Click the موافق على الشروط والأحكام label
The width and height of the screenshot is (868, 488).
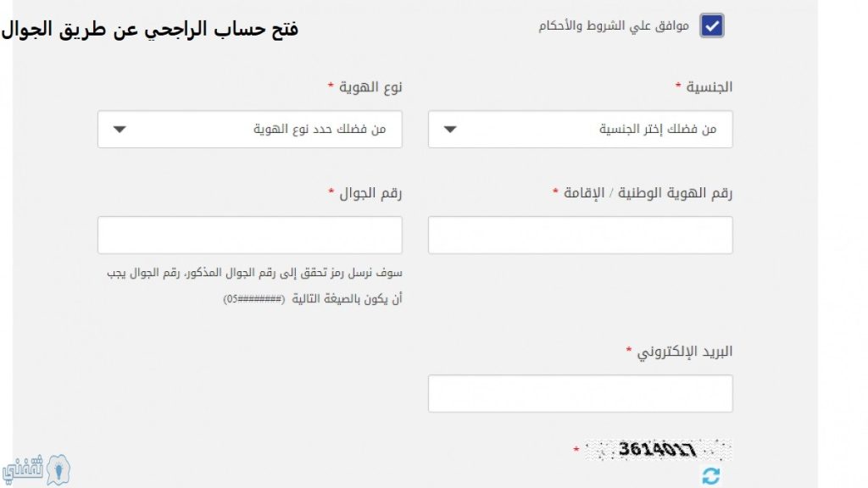click(614, 26)
